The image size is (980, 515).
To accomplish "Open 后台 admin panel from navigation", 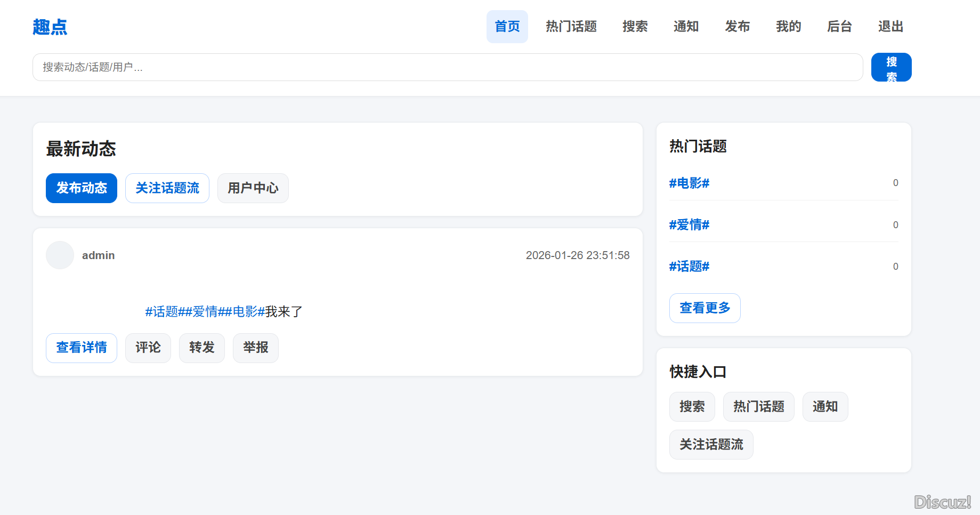I will coord(839,27).
